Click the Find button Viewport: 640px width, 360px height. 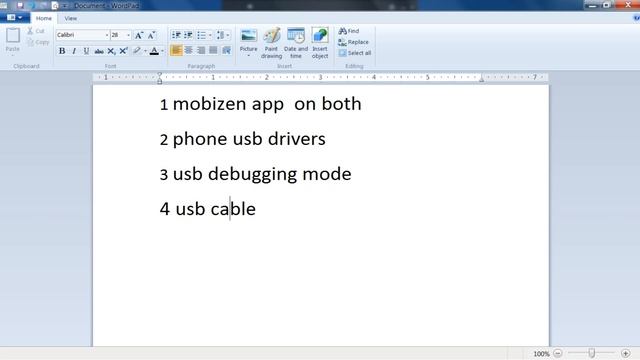pos(349,31)
